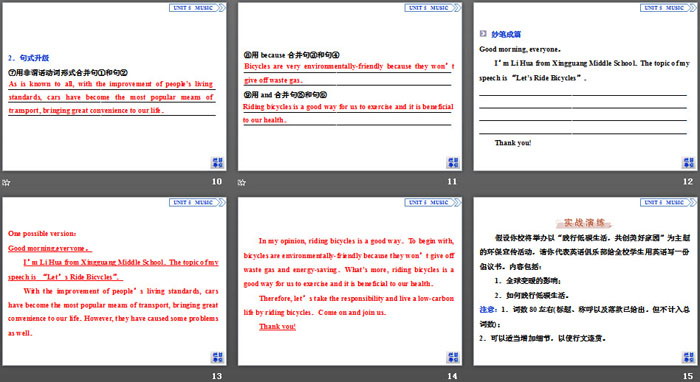Click the UNIT 5 MUSIC badge on slide 10
Viewport: 700px width, 382px height.
point(197,8)
